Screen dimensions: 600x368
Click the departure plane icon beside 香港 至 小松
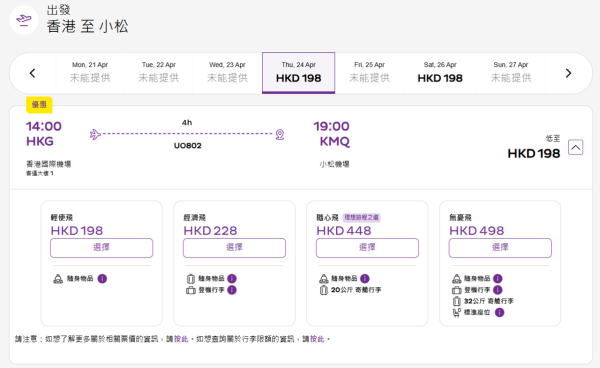(24, 20)
